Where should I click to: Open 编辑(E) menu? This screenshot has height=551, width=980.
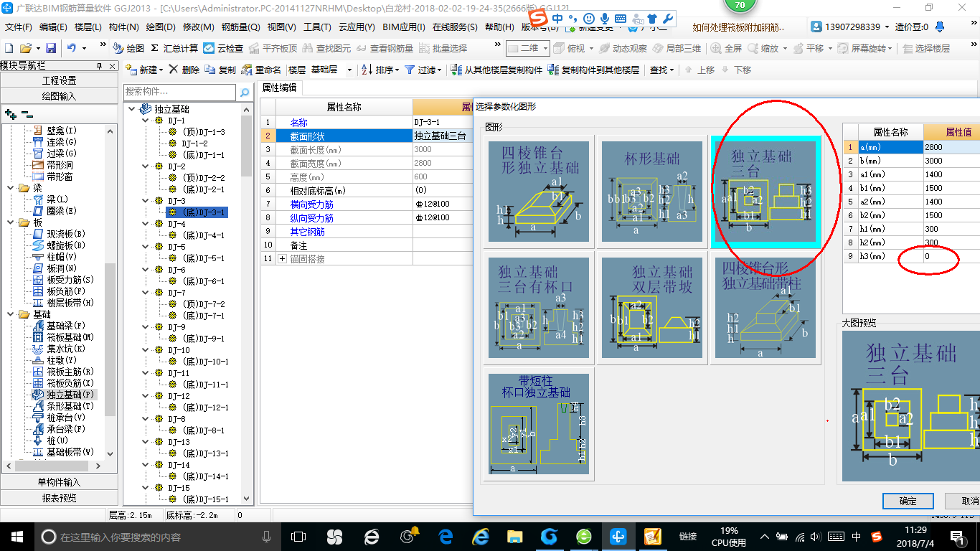coord(53,27)
